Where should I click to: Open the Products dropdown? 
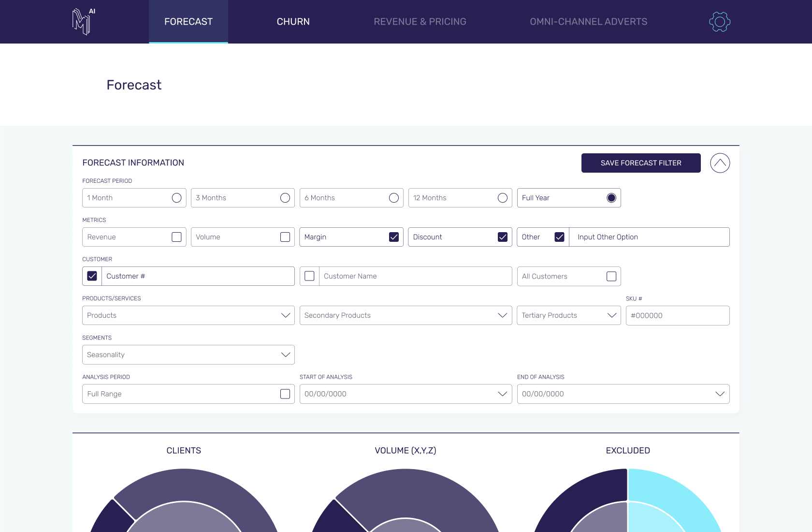click(188, 315)
